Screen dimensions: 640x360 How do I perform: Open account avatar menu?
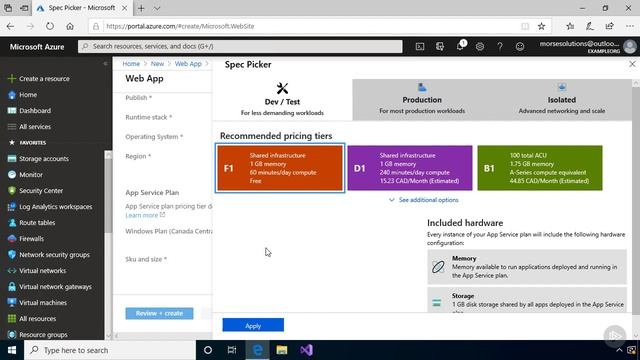pyautogui.click(x=629, y=47)
